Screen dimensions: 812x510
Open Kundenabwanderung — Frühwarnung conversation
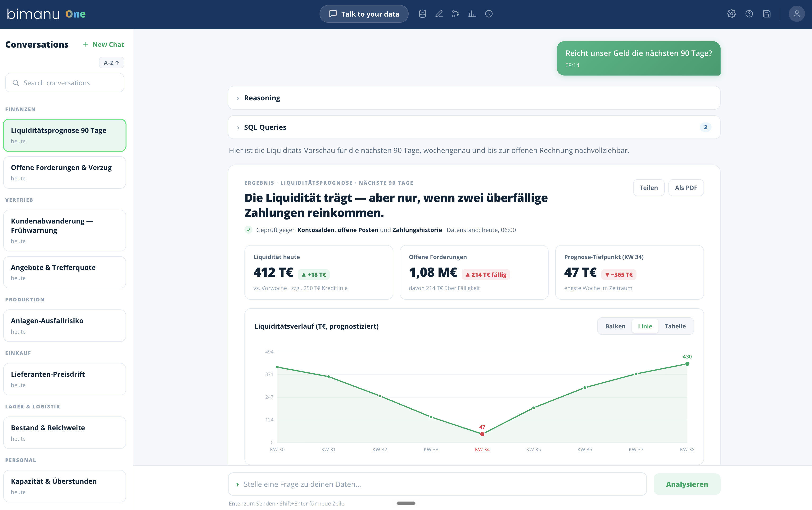[64, 231]
